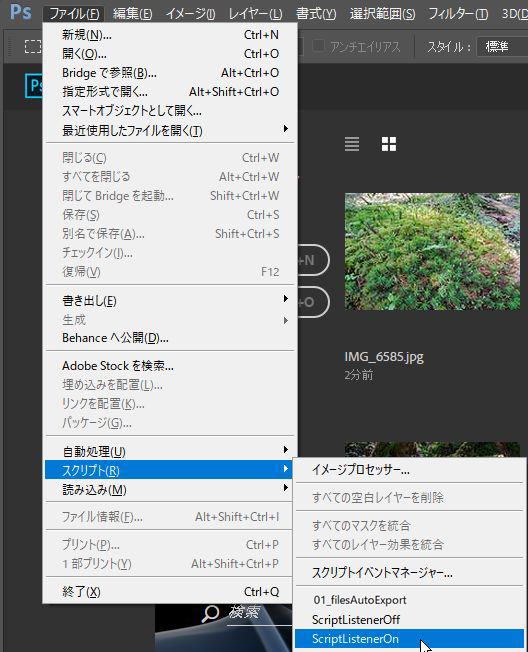Expand 最近使用したファイルを開く submenu
This screenshot has width=528, height=652.
pos(170,131)
